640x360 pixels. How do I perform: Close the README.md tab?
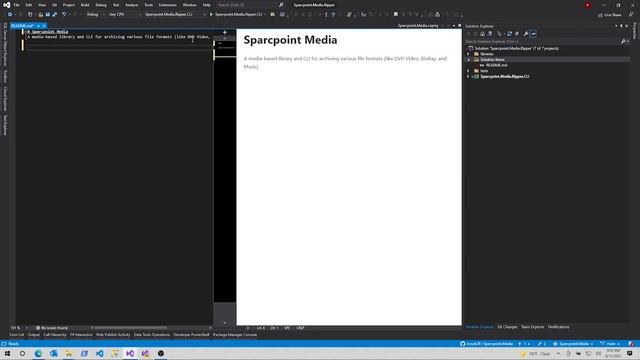(x=44, y=26)
